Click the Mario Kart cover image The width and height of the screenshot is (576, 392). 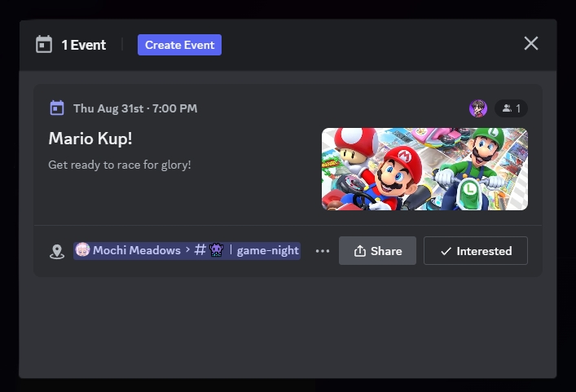(424, 169)
